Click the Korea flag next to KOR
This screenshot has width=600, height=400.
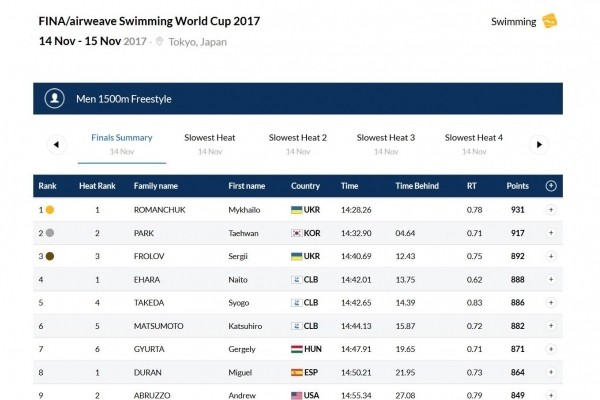(x=296, y=233)
